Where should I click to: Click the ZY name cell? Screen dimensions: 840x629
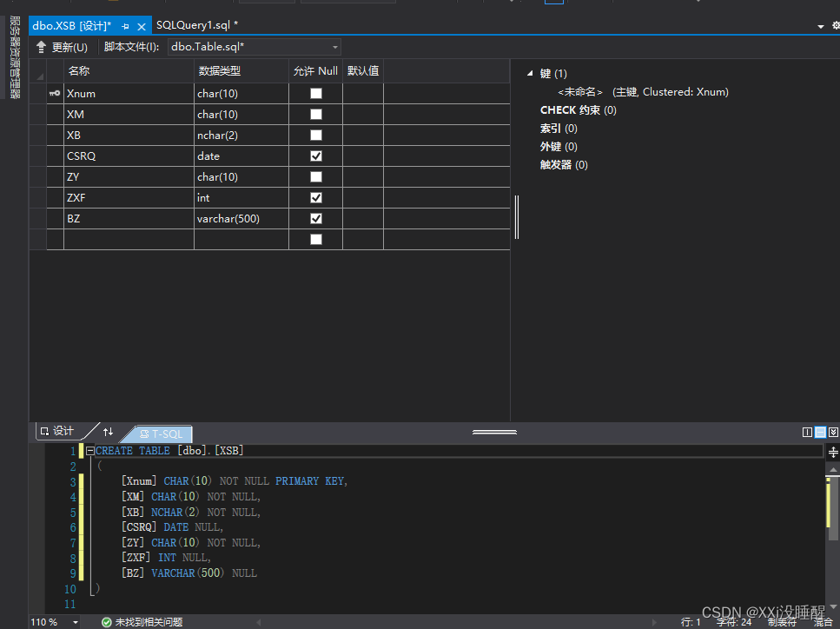(129, 177)
